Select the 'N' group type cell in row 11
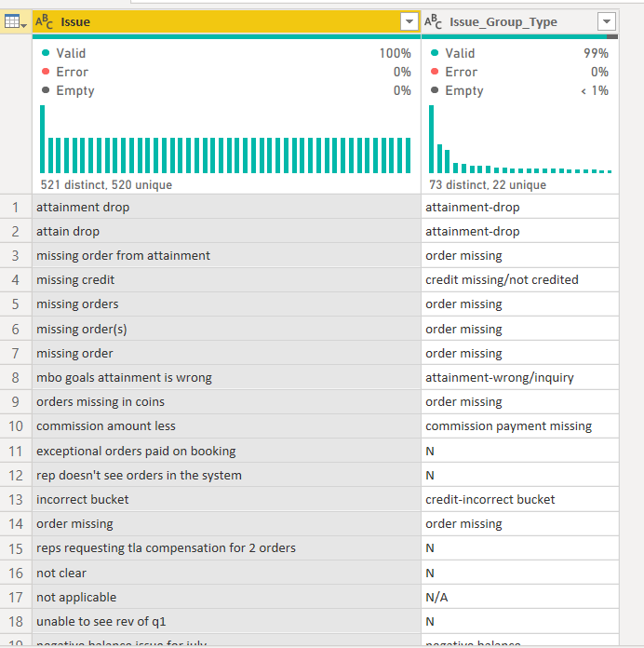Image resolution: width=644 pixels, height=648 pixels. pyautogui.click(x=519, y=451)
